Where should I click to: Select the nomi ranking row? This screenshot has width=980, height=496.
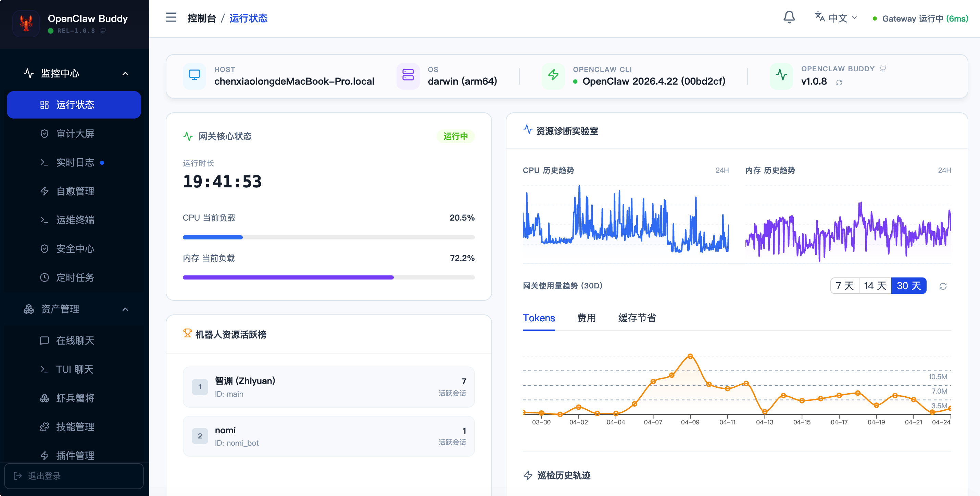[329, 436]
